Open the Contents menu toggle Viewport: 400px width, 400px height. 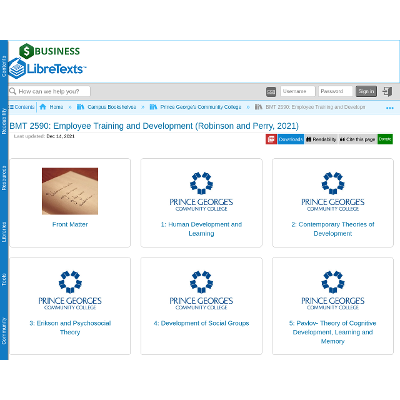(x=22, y=107)
